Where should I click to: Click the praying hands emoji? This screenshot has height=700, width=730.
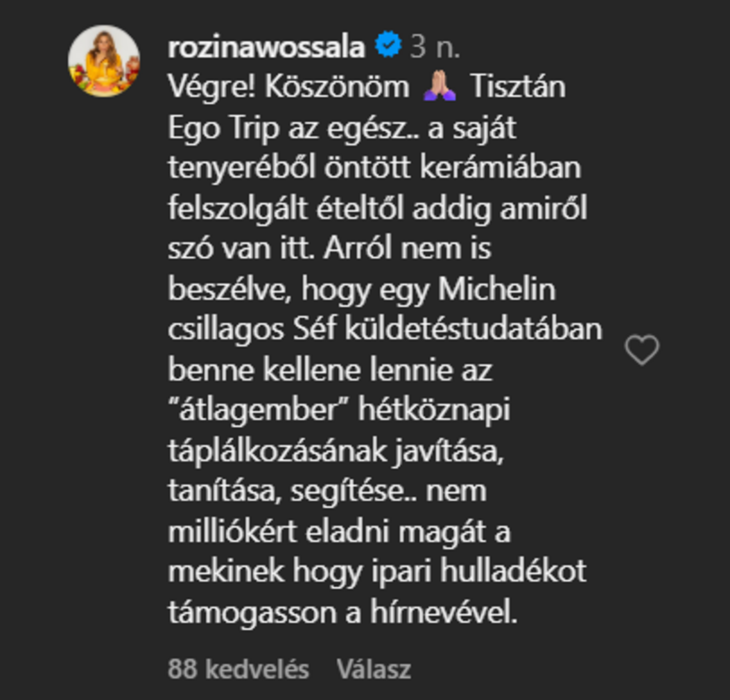(439, 87)
